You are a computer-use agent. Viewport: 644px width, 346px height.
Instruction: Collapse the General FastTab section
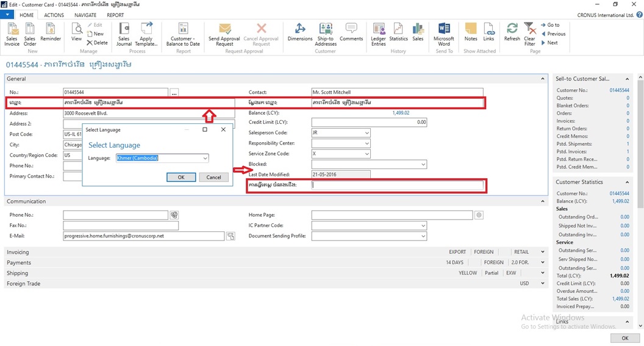543,79
